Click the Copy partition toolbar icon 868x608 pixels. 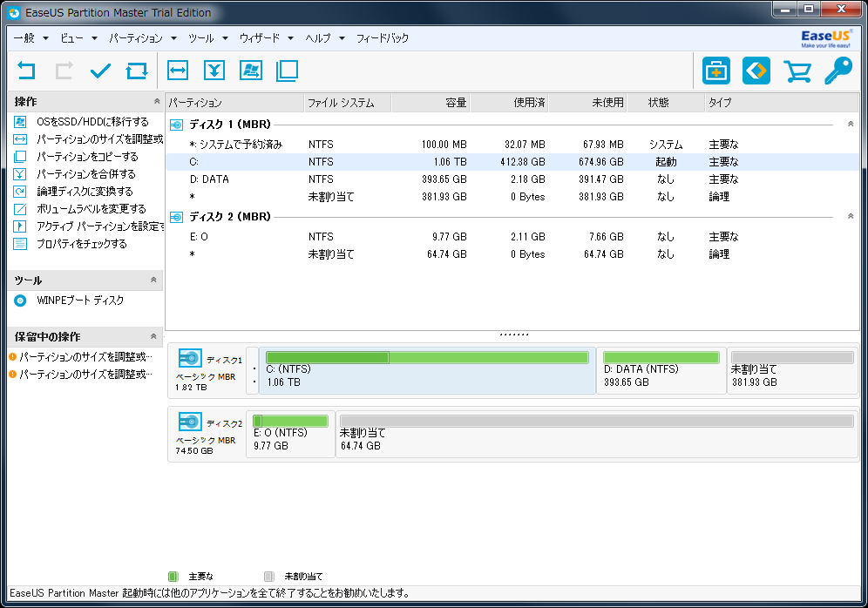(x=288, y=71)
